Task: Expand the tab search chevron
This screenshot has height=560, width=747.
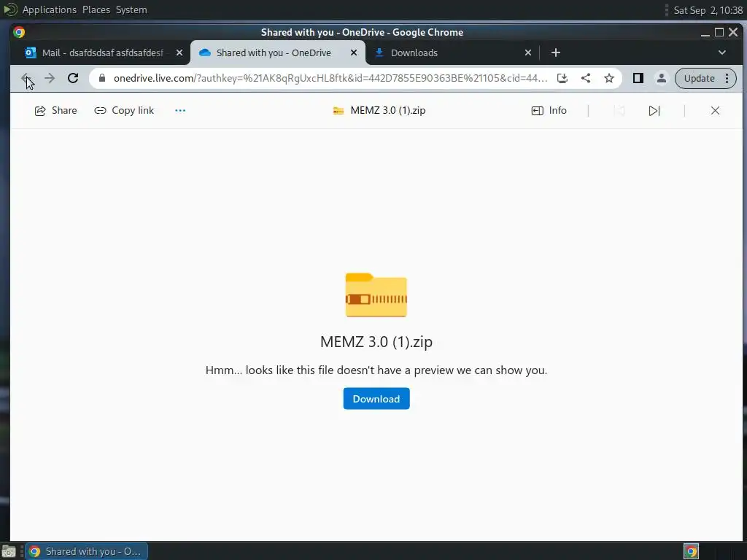Action: click(721, 52)
